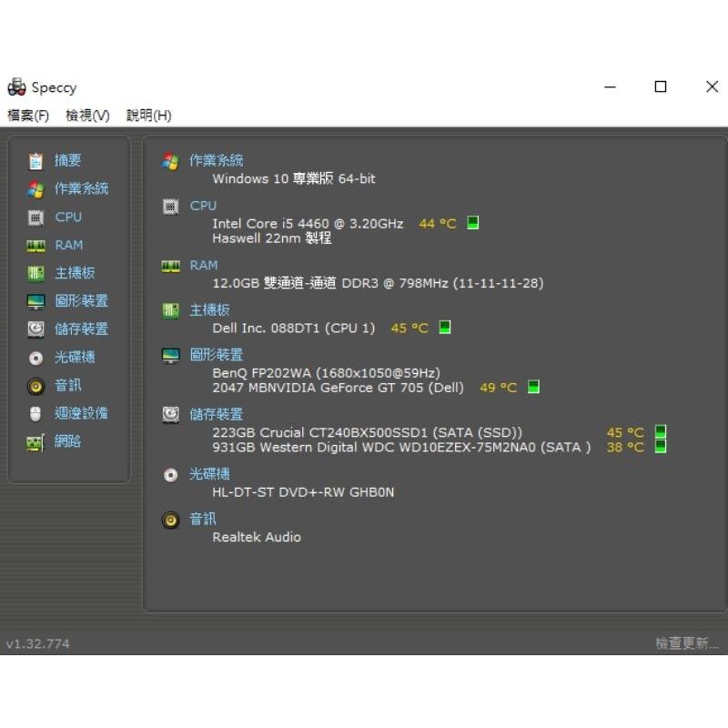Screen dimensions: 728x728
Task: Click CPU heading link in summary panel
Action: (203, 206)
